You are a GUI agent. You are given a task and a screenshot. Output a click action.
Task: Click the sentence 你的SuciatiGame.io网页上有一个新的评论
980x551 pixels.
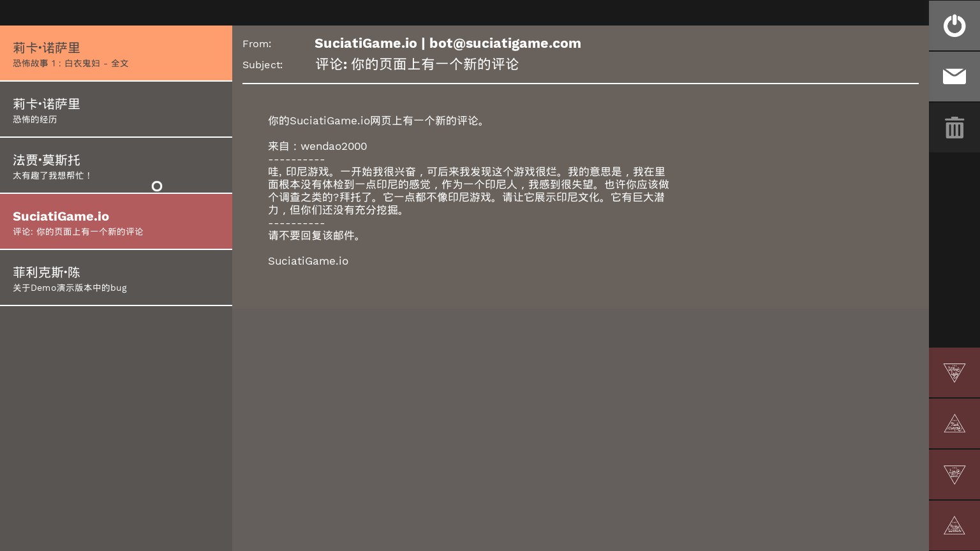tap(377, 121)
